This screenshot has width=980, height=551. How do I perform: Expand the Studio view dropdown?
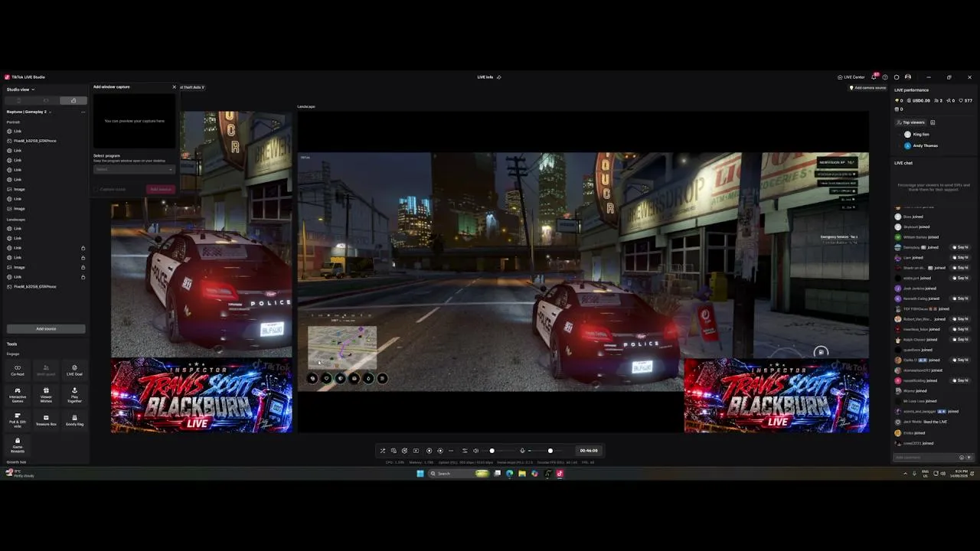[21, 90]
